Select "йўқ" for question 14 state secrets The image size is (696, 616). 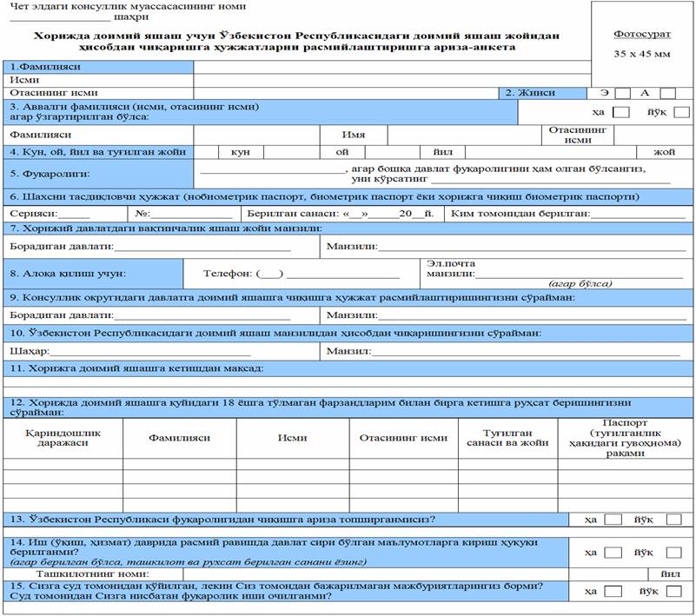673,552
